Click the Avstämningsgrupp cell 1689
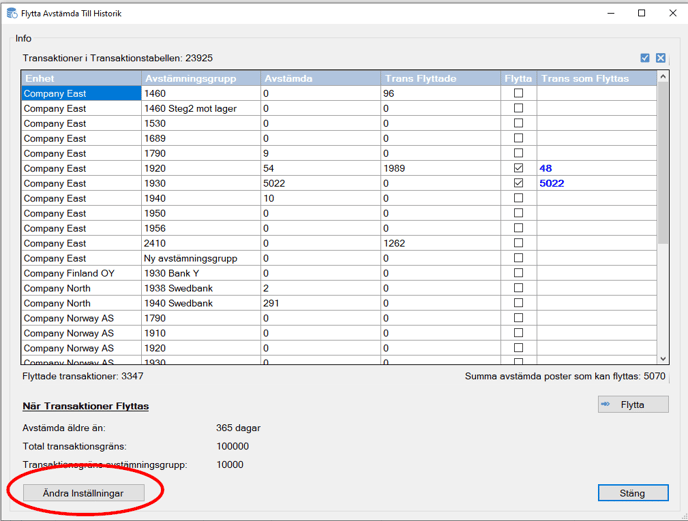The height and width of the screenshot is (521, 688). (201, 139)
